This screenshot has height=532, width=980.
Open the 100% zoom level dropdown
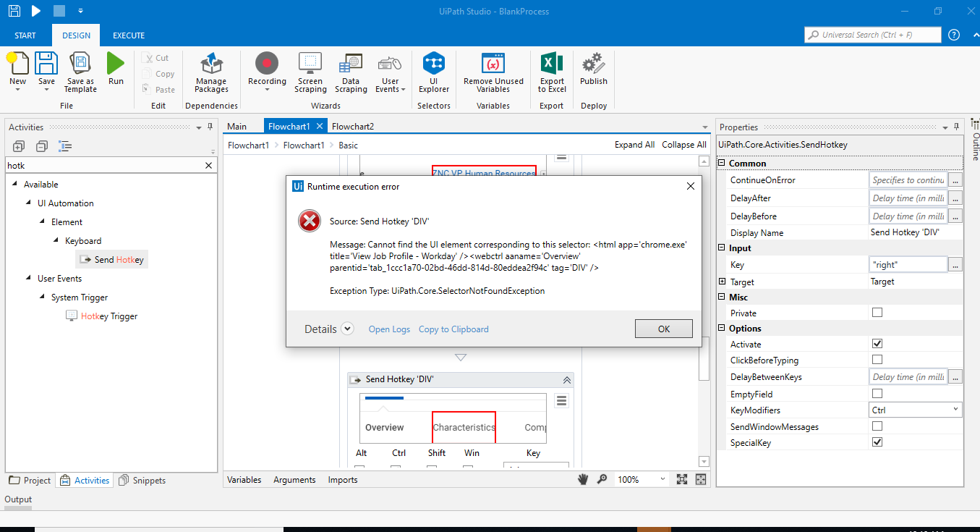pos(642,479)
